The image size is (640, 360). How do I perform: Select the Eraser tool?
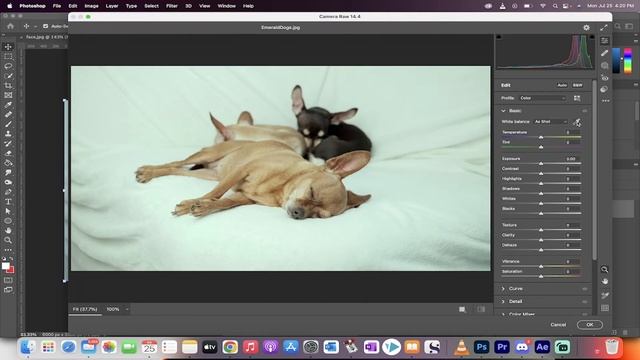pyautogui.click(x=8, y=153)
